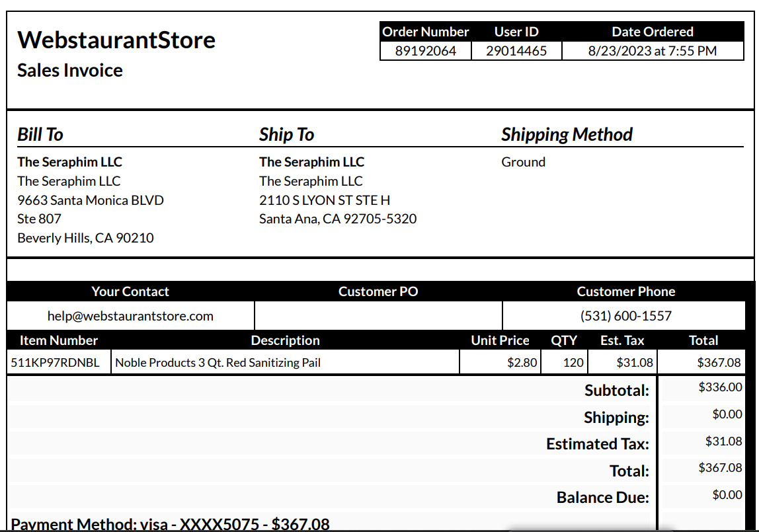Click the Subtotal amount $336.00

point(720,387)
